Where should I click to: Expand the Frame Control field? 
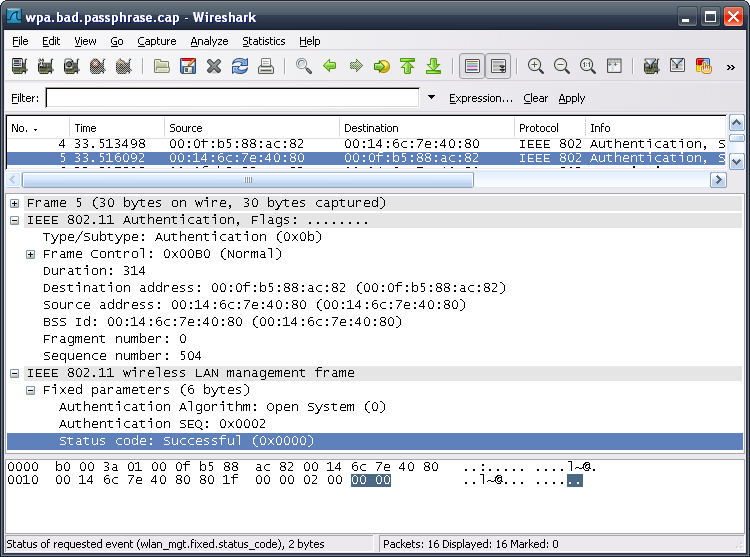(x=31, y=254)
